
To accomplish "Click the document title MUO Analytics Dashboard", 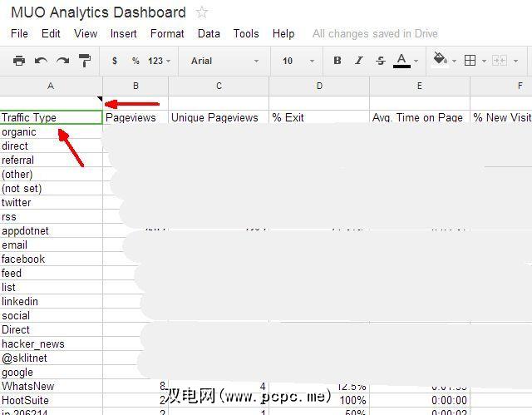I will pos(98,12).
